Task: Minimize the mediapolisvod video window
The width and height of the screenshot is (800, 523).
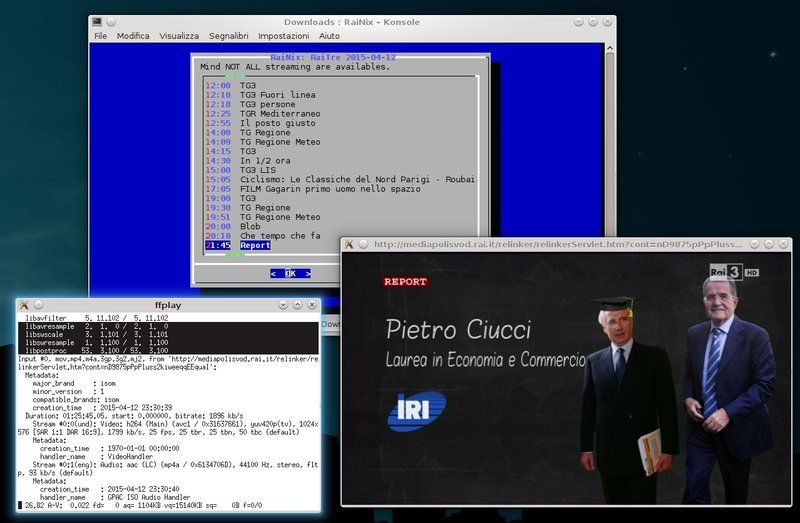Action: click(x=753, y=244)
